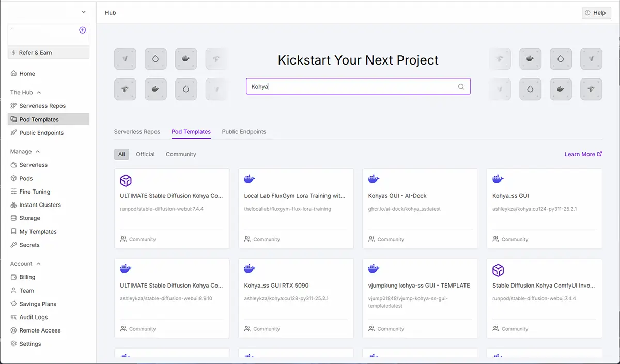Screen dimensions: 620x364
Task: Open Serverless Repos via its sidebar icon
Action: [14, 106]
